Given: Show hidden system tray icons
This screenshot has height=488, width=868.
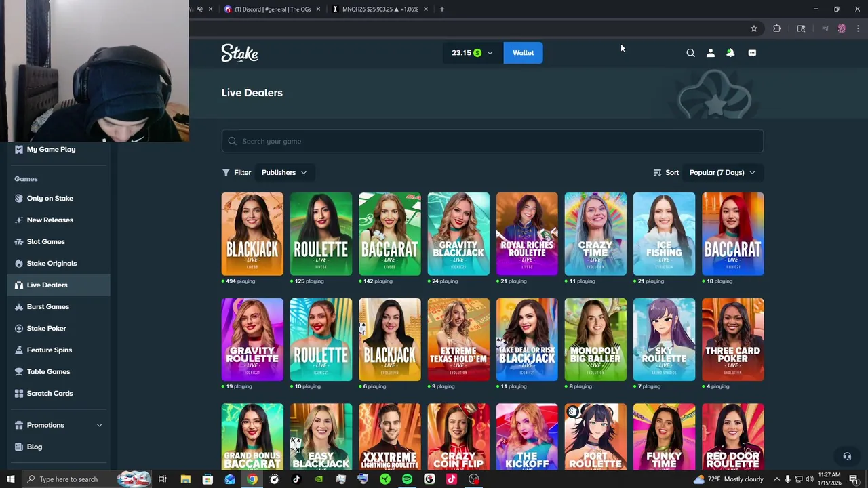Looking at the screenshot, I should click(777, 479).
